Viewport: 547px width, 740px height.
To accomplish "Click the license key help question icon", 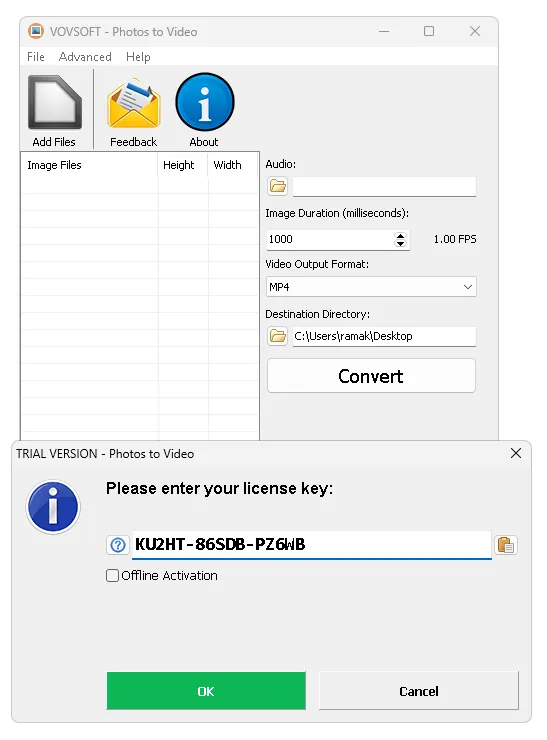I will [118, 545].
